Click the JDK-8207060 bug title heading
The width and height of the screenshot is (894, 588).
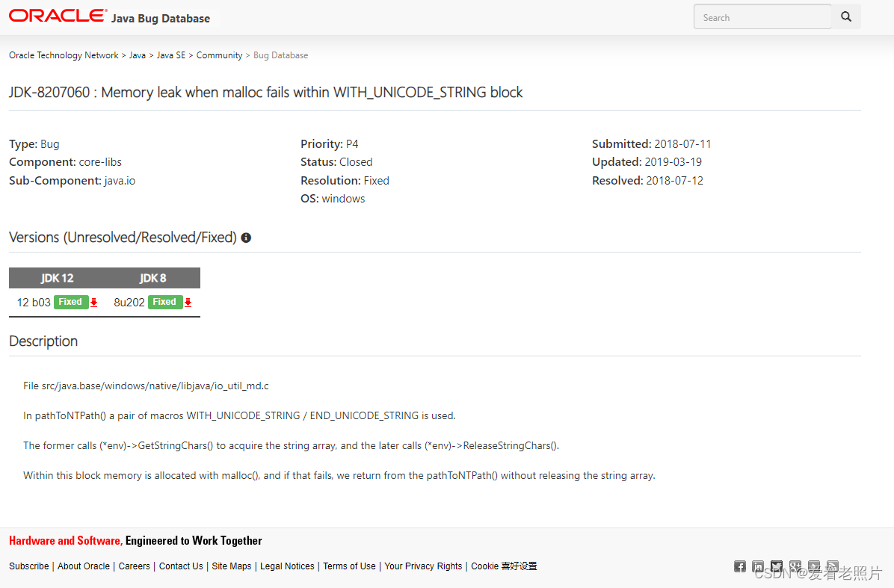265,93
